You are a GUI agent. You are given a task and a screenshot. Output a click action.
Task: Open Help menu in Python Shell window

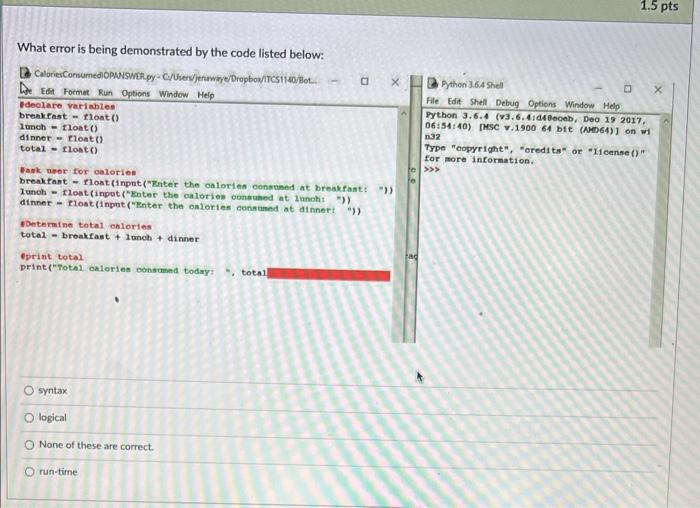click(611, 106)
